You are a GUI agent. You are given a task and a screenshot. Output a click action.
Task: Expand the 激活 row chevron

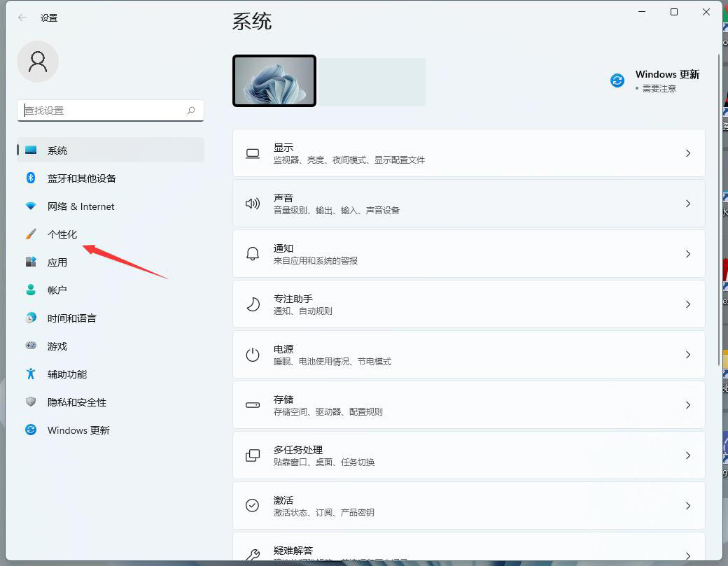coord(687,505)
